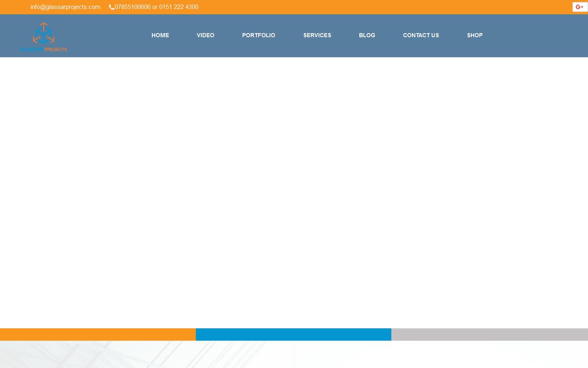Navigate to the HOME menu item
Image resolution: width=588 pixels, height=368 pixels.
(160, 35)
